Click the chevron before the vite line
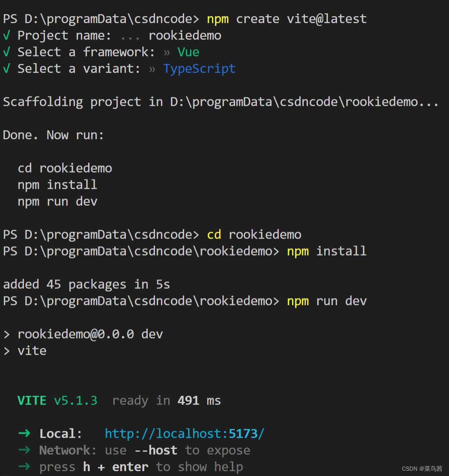 (7, 351)
